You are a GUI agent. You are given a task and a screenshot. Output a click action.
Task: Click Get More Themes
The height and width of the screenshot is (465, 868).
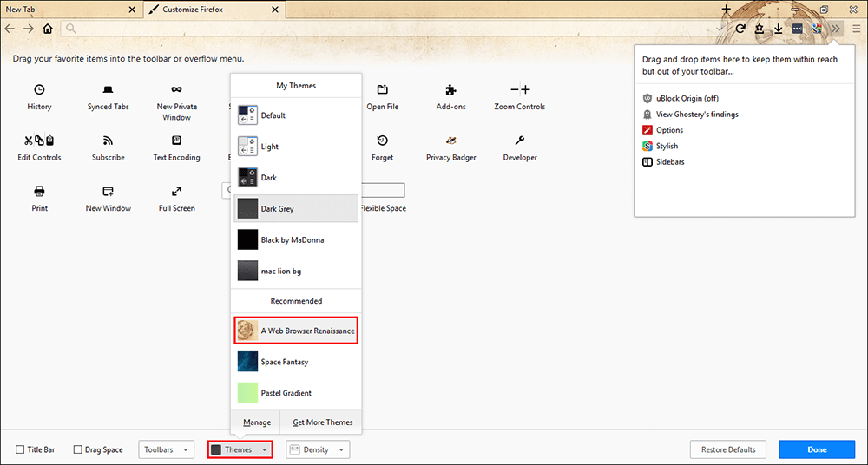(x=323, y=422)
